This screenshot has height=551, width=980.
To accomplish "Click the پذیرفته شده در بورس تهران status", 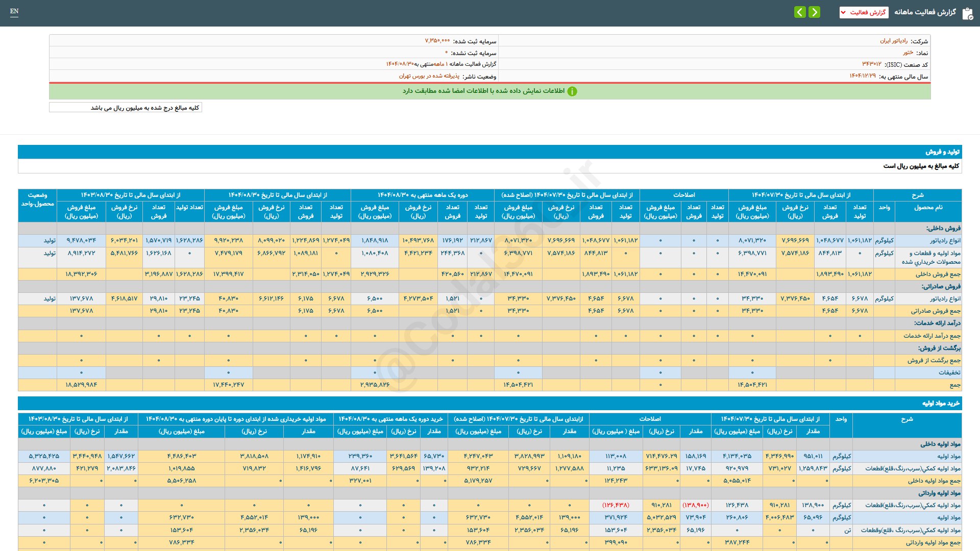I will click(429, 76).
